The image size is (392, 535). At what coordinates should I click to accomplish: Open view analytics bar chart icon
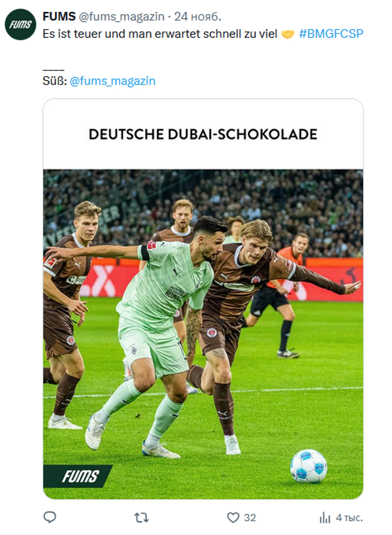tap(325, 518)
